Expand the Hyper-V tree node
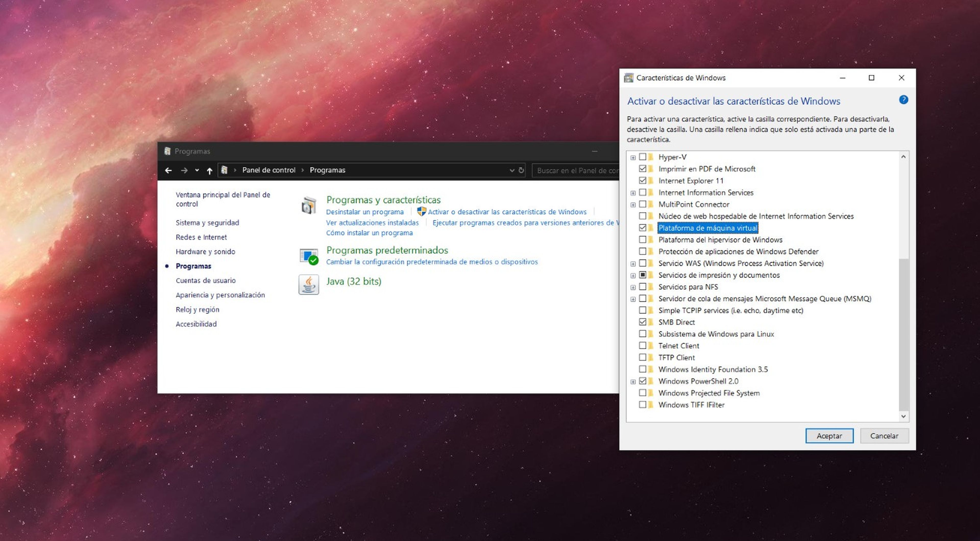The image size is (980, 541). [633, 157]
